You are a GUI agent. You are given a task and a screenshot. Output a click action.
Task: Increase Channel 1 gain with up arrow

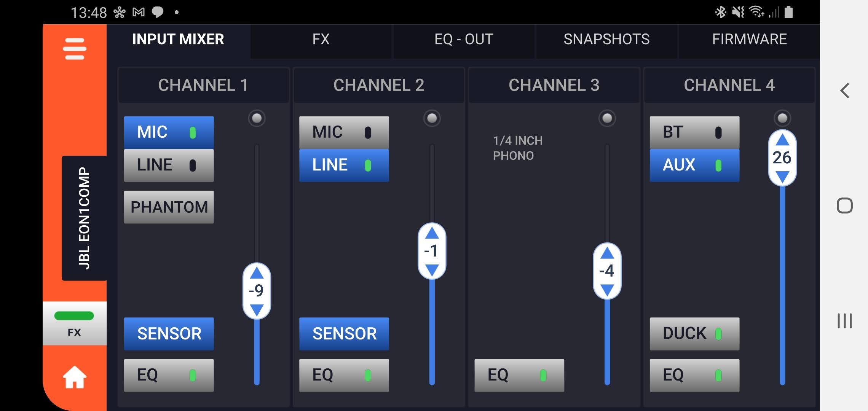click(x=257, y=273)
